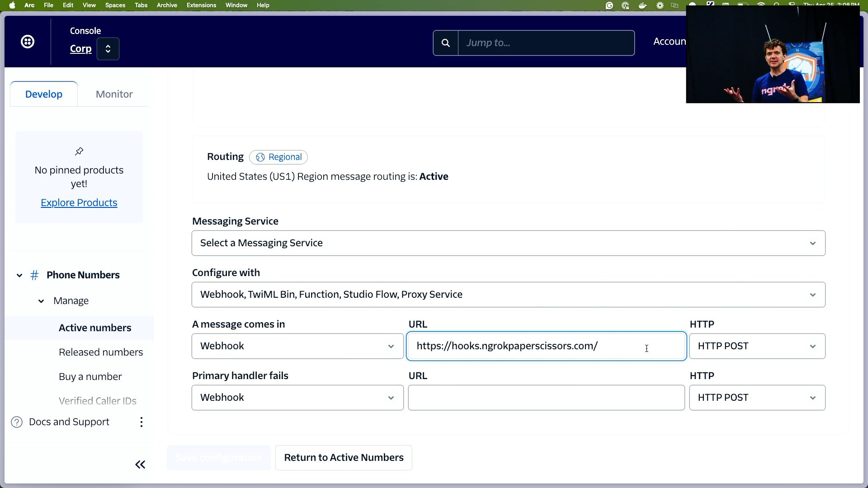868x488 pixels.
Task: Click the Corp account link
Action: (x=81, y=49)
